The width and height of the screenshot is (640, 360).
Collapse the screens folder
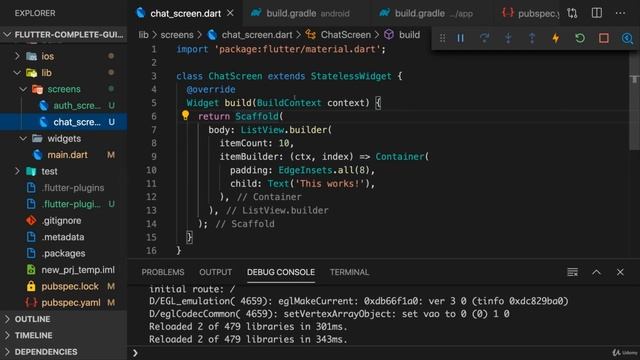(23, 89)
